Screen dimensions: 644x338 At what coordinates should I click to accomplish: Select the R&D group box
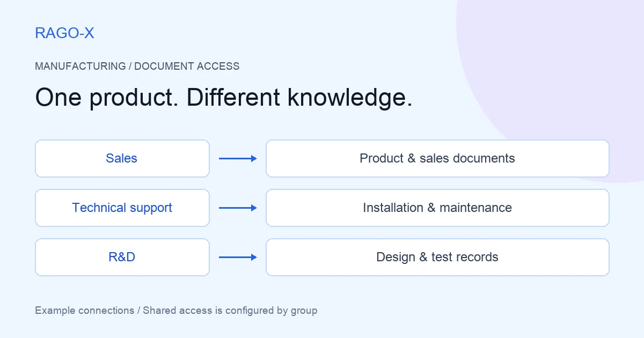point(122,257)
